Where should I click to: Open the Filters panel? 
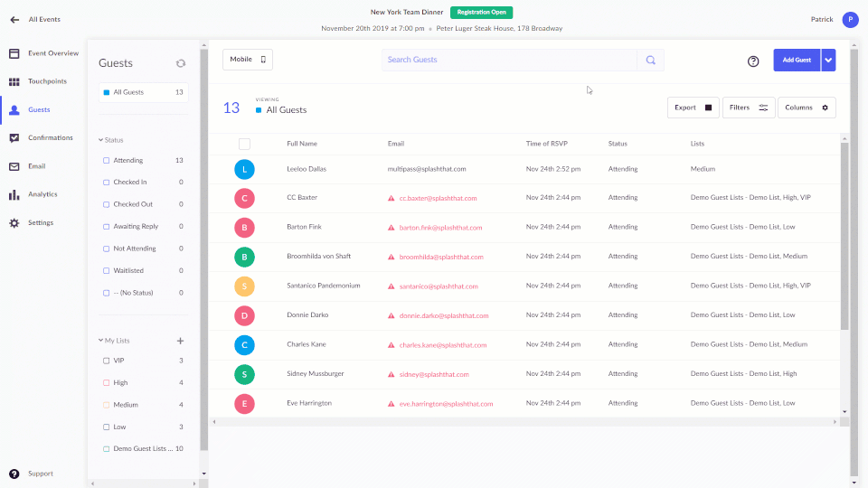(x=749, y=108)
